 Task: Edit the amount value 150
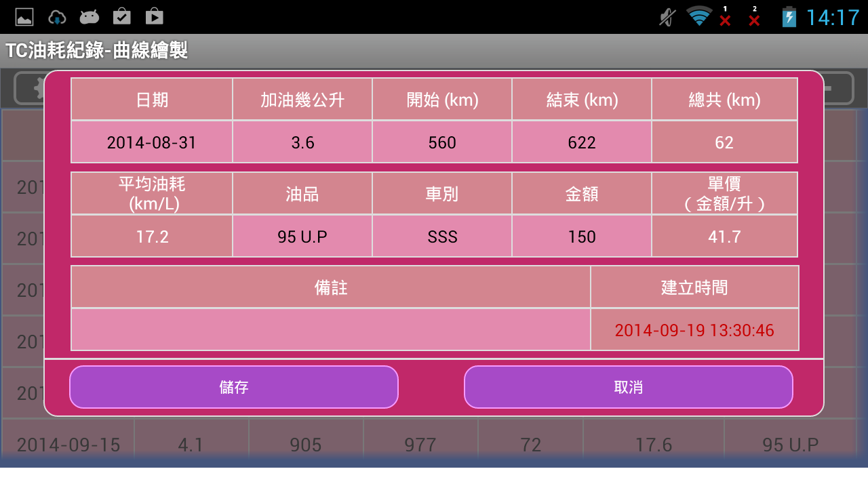[582, 237]
